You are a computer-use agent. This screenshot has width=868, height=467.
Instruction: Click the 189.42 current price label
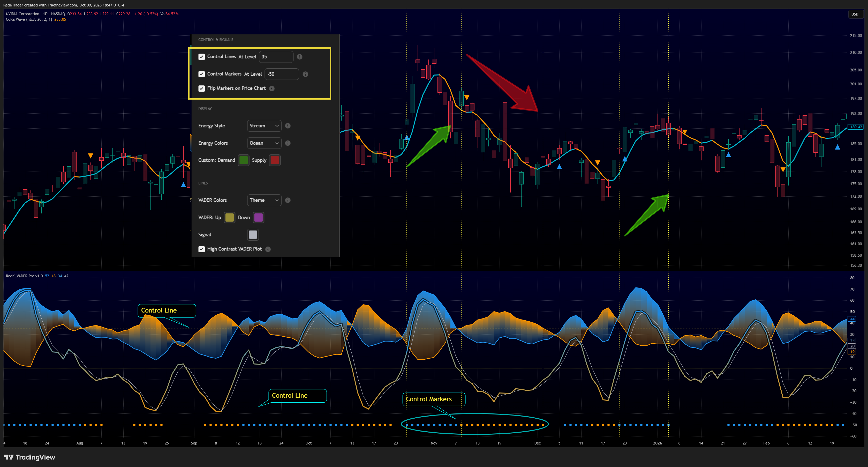[x=856, y=127]
